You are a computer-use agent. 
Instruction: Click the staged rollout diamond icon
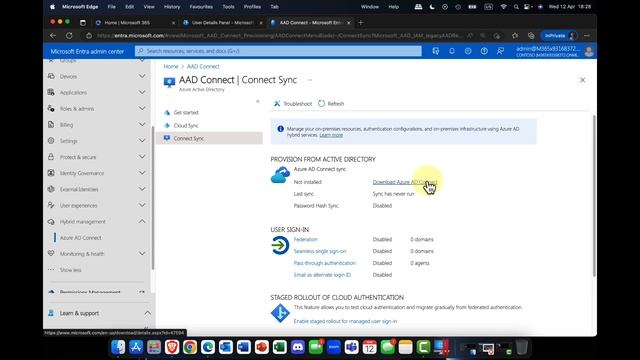[280, 313]
